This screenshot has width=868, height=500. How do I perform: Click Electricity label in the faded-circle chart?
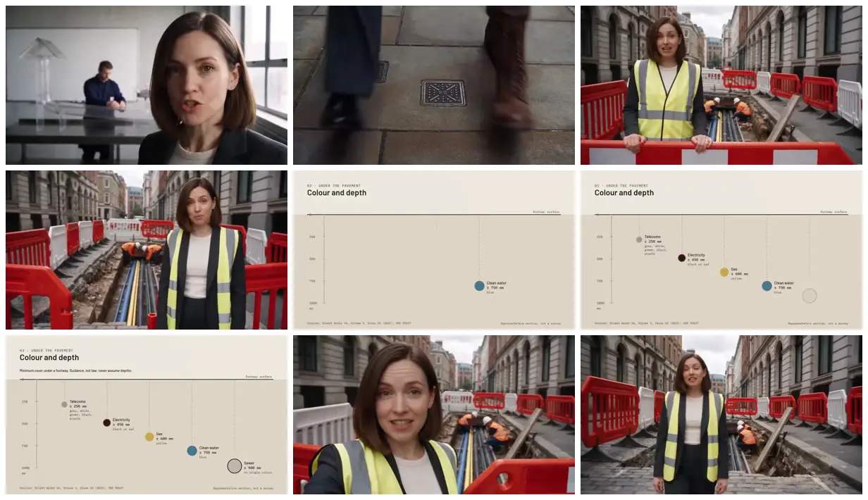coord(696,255)
